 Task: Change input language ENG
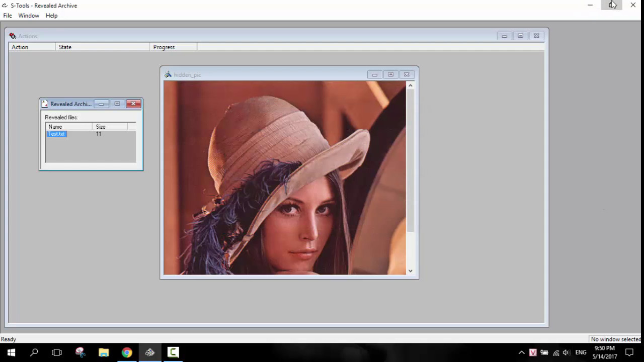pos(581,352)
